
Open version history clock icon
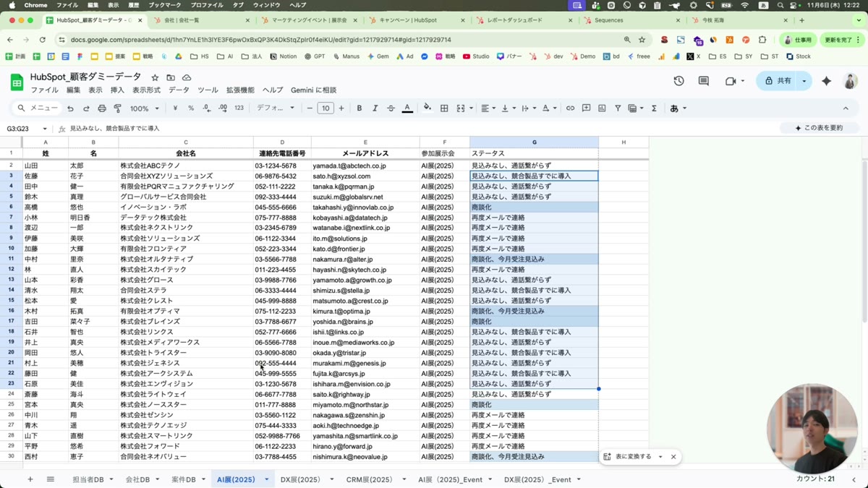[678, 81]
